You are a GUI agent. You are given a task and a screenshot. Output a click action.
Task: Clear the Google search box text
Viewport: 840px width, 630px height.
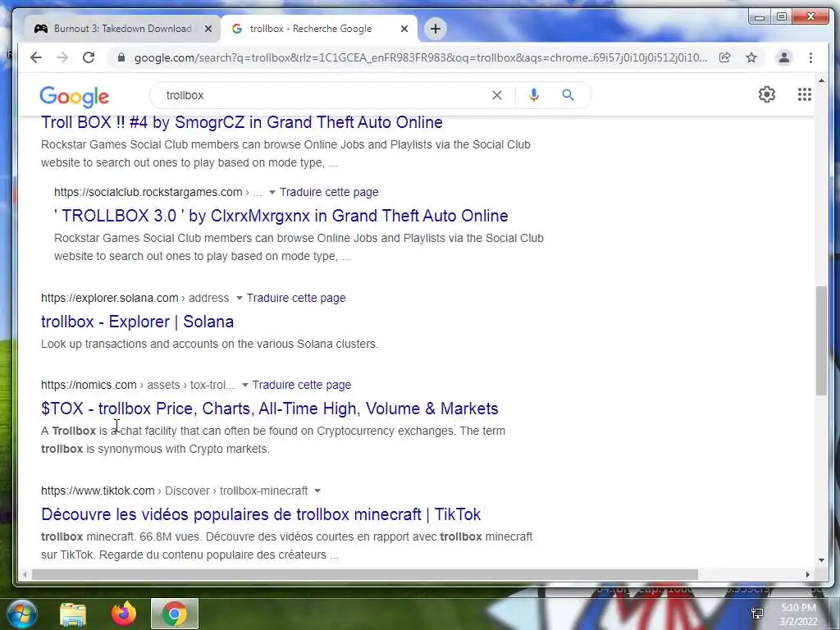(496, 95)
